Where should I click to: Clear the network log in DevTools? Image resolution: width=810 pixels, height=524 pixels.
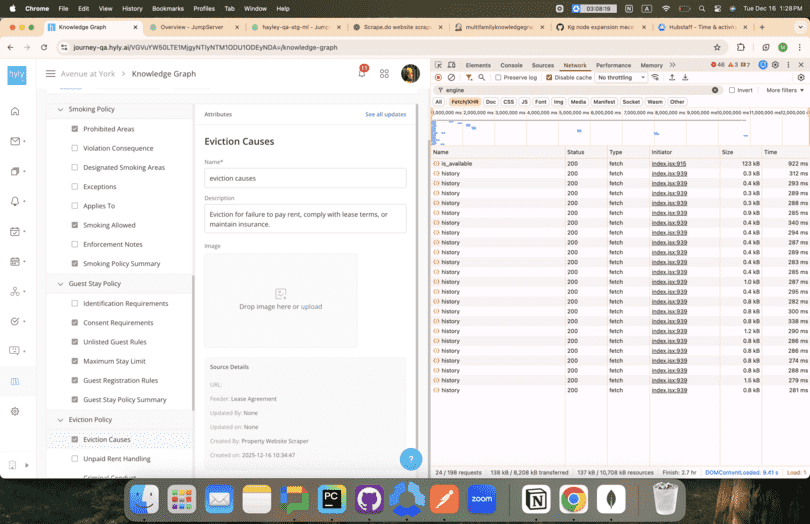click(x=451, y=77)
